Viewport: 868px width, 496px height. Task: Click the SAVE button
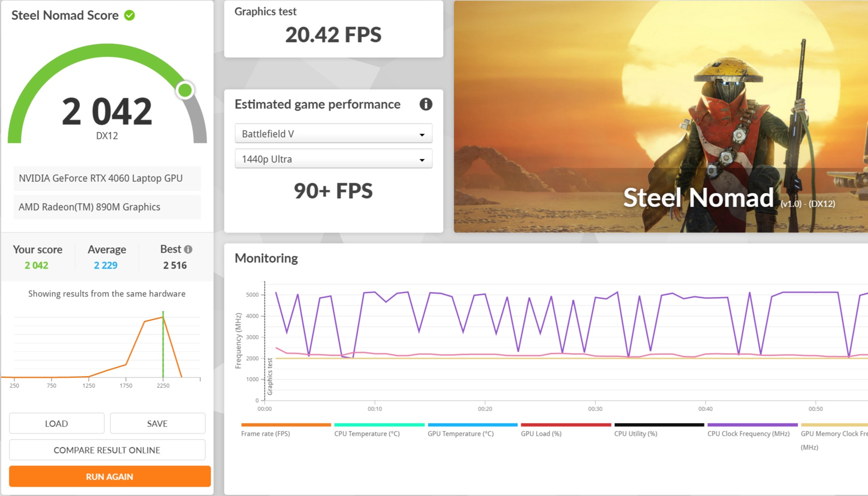pos(157,423)
